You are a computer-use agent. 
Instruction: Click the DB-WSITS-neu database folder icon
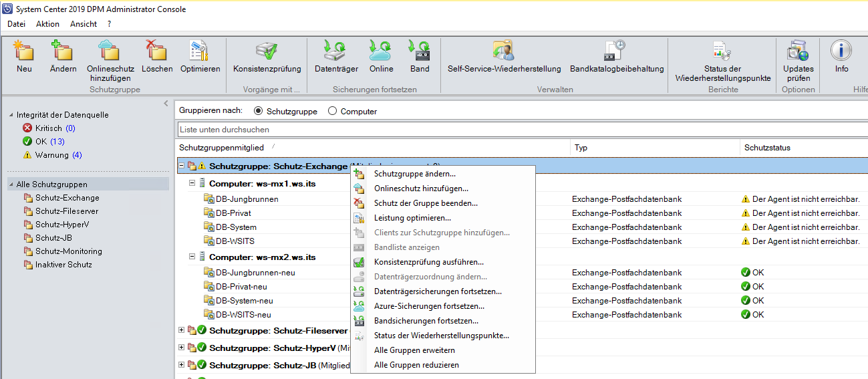tap(209, 314)
